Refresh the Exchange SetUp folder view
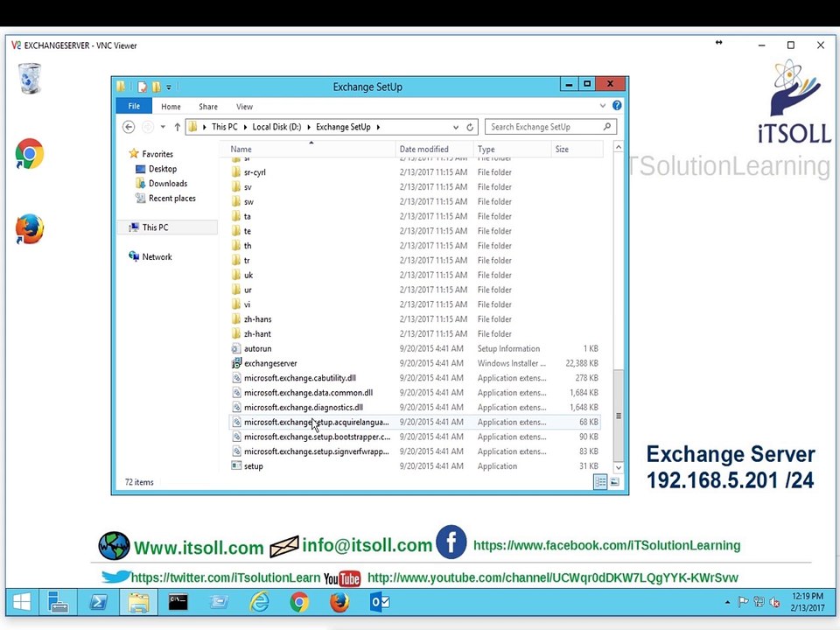This screenshot has height=630, width=840. pos(470,127)
